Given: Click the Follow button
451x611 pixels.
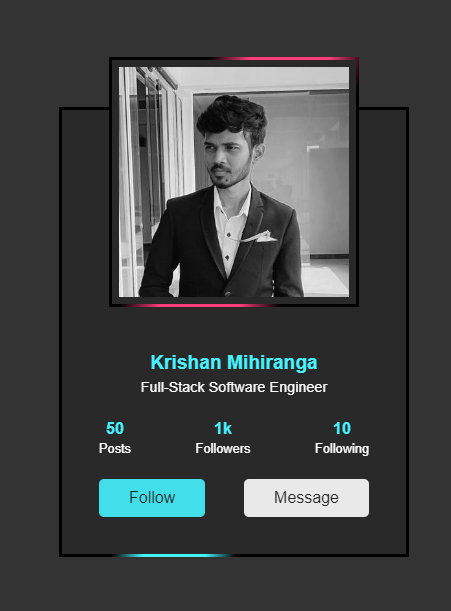Looking at the screenshot, I should 152,498.
